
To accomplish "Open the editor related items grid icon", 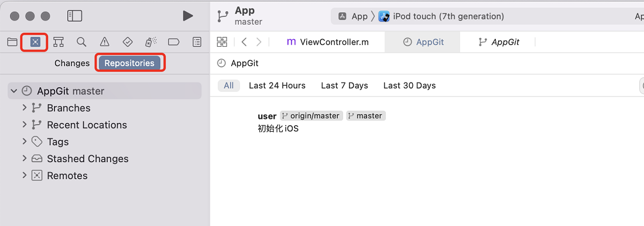I will [222, 42].
